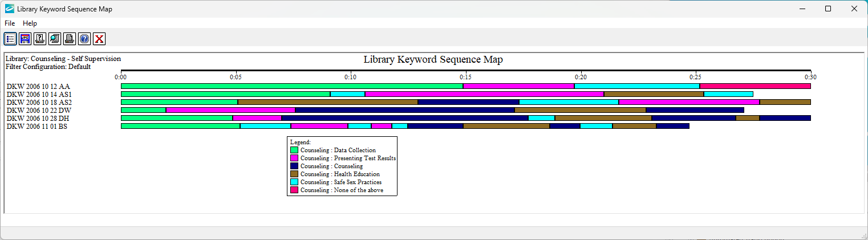Save the map as JPG
The height and width of the screenshot is (240, 868).
[x=25, y=39]
